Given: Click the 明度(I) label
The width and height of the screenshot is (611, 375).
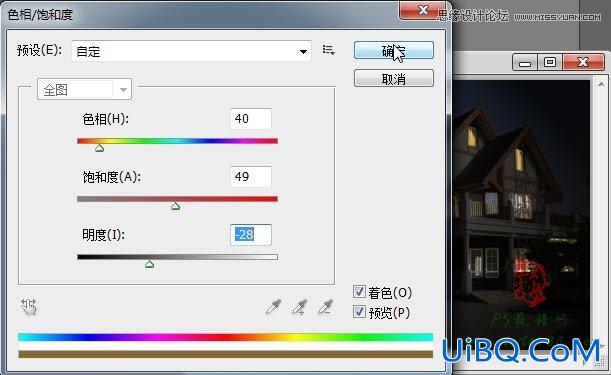Looking at the screenshot, I should (x=103, y=235).
